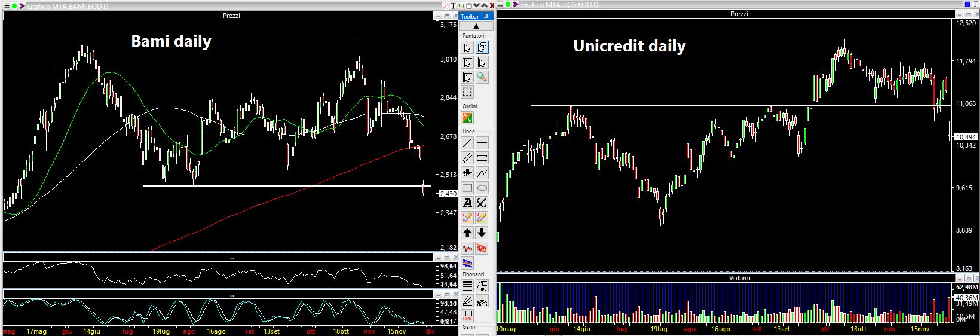Choose the pointer with vertical line tool
The height and width of the screenshot is (336, 980).
point(482,63)
